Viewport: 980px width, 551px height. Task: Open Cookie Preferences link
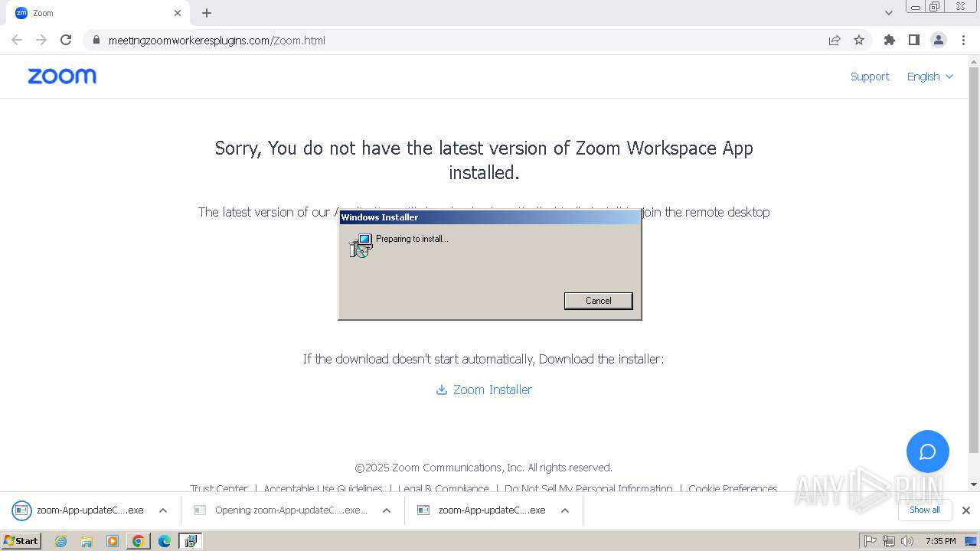pos(733,488)
